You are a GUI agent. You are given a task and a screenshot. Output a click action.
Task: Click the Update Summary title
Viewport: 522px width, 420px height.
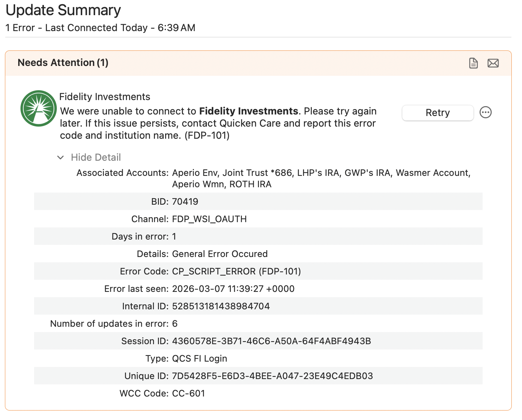(63, 10)
